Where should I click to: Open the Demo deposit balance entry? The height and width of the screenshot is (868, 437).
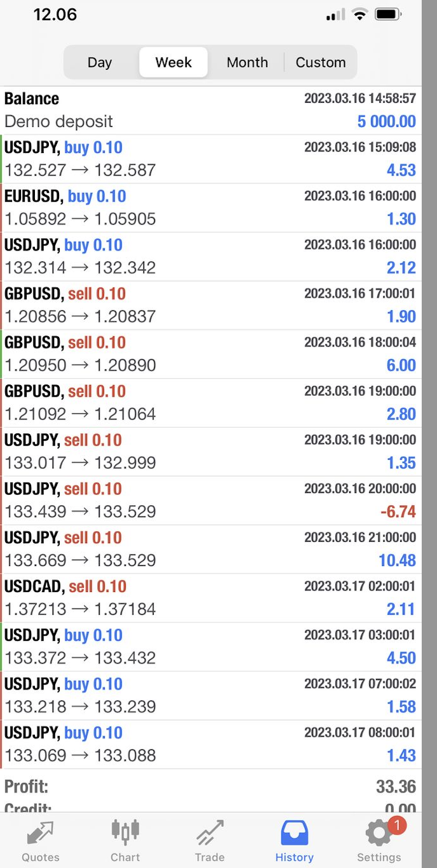pos(210,110)
